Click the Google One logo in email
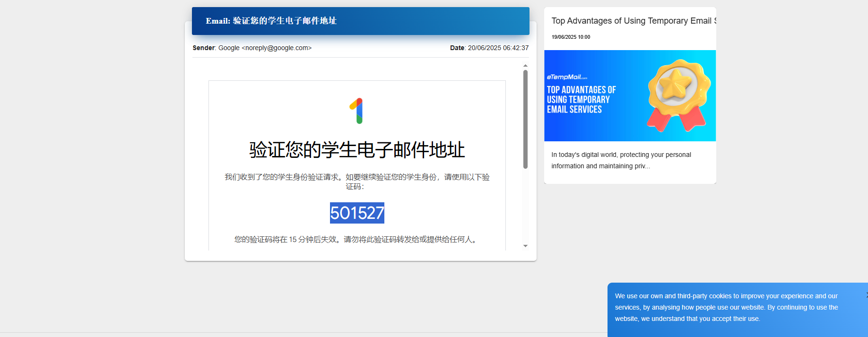This screenshot has width=868, height=337. click(x=356, y=111)
